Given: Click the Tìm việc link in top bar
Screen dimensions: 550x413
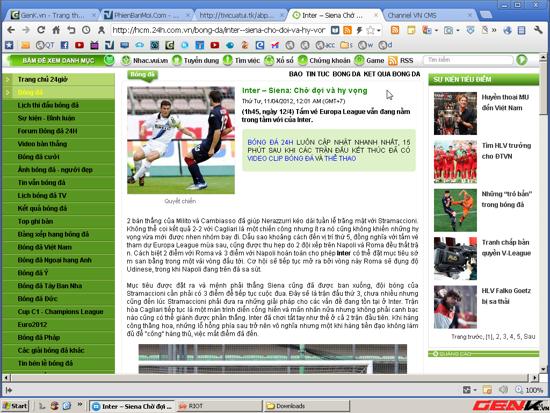Looking at the screenshot, I should tap(247, 60).
